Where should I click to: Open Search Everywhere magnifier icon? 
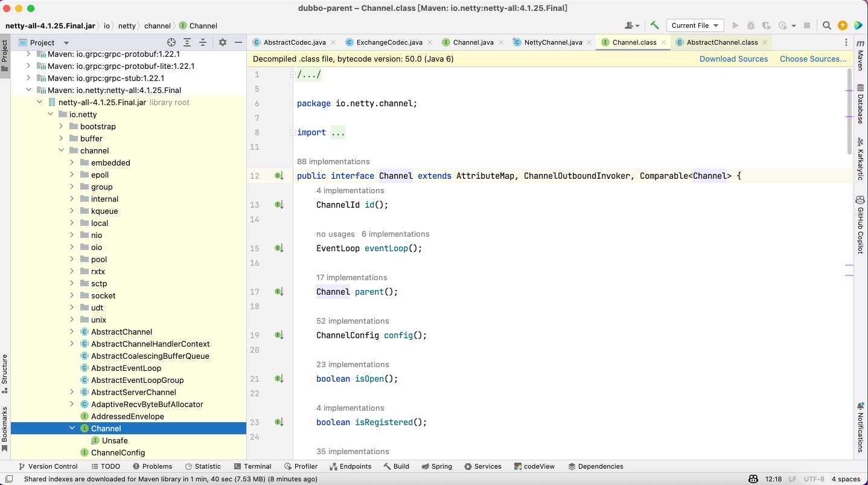pos(827,25)
